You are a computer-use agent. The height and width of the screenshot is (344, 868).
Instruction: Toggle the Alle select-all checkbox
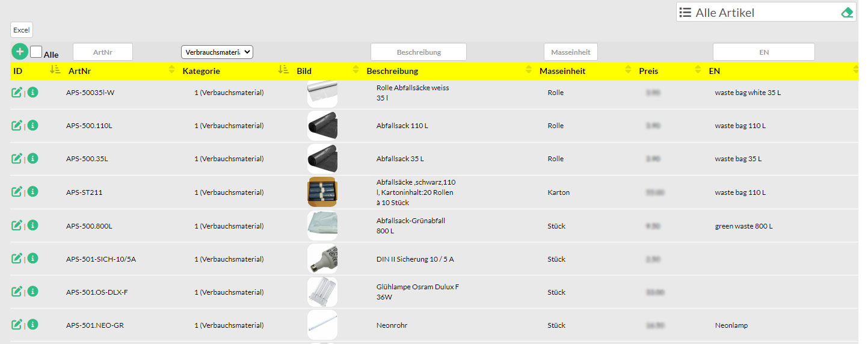pos(36,52)
